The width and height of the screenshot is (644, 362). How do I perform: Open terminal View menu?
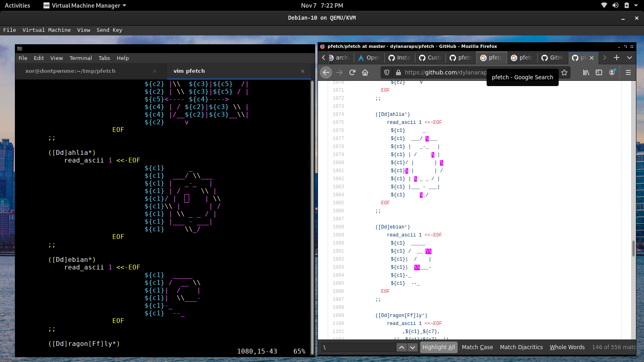coord(56,58)
